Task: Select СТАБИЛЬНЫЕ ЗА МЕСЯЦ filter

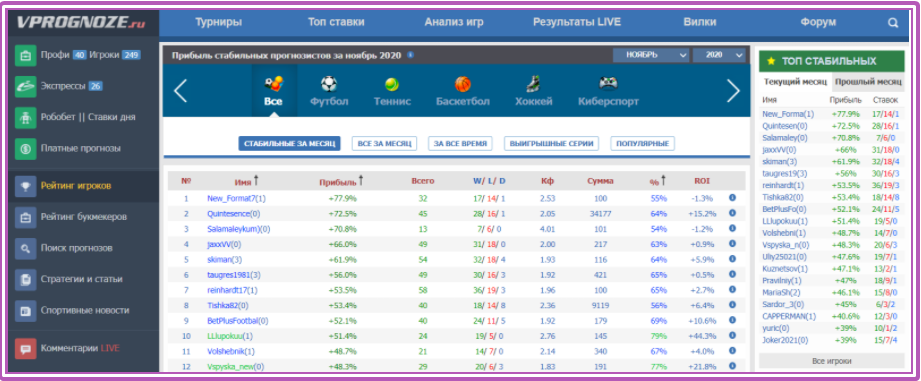Action: pos(289,143)
